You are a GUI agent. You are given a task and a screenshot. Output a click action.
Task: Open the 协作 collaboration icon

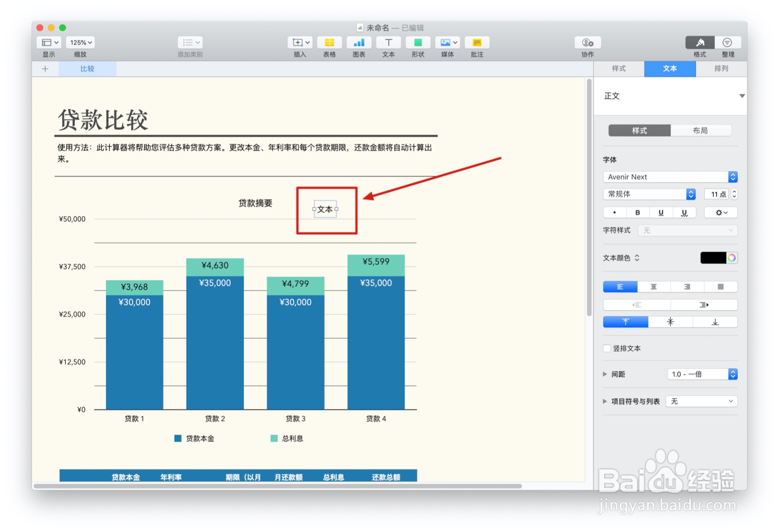pos(587,43)
